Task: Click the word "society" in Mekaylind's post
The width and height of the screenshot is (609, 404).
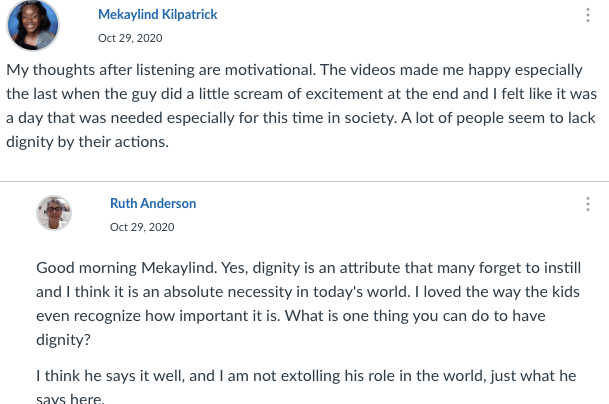Action: point(443,118)
